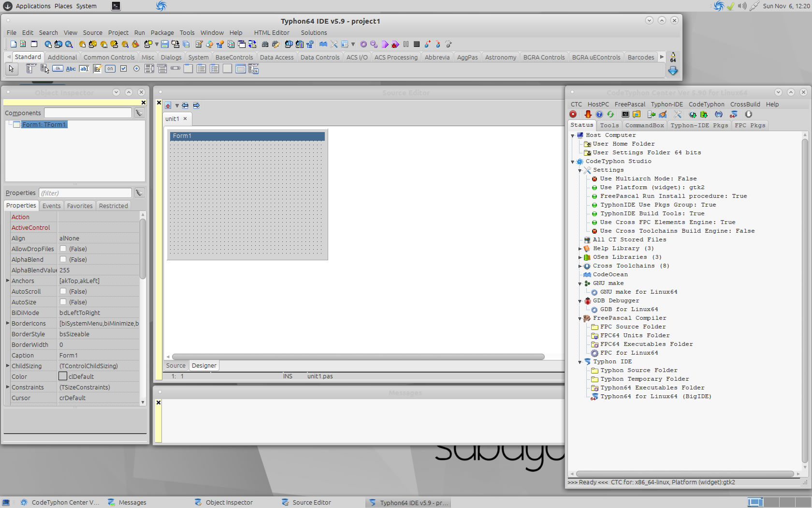Toggle the AutoSize checkbox
The width and height of the screenshot is (812, 508).
63,302
